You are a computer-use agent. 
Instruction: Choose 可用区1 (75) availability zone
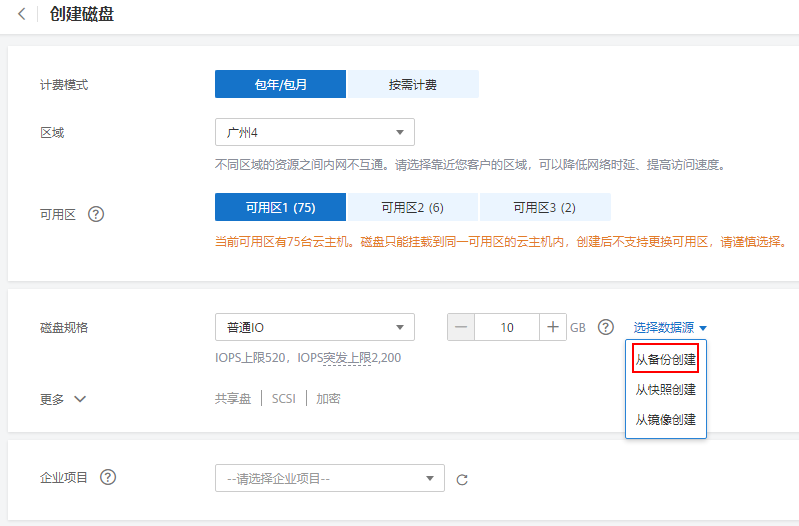280,208
